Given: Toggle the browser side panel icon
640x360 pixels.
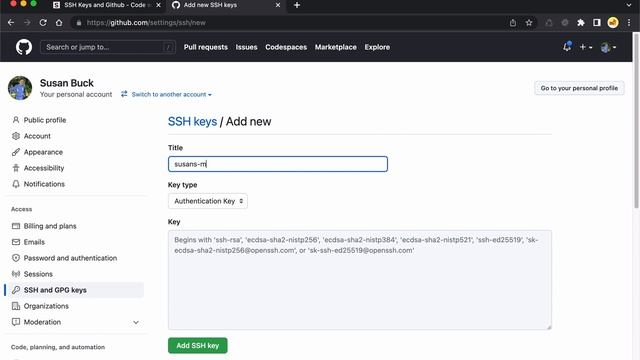Looking at the screenshot, I should point(597,22).
